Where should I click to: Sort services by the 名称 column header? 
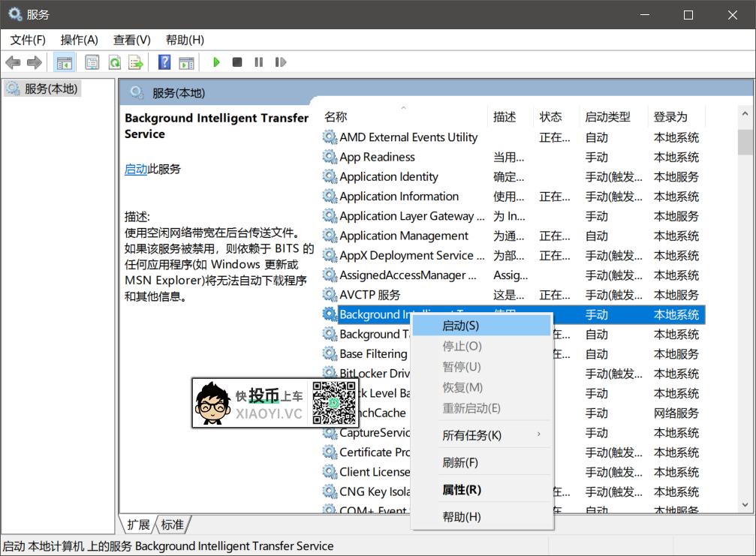[x=336, y=116]
